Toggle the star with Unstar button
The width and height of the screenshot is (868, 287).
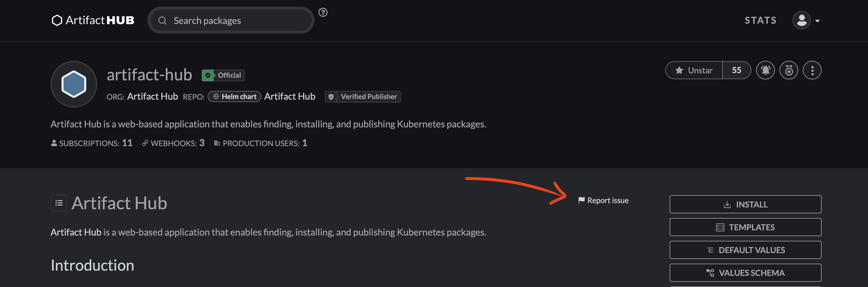tap(694, 70)
